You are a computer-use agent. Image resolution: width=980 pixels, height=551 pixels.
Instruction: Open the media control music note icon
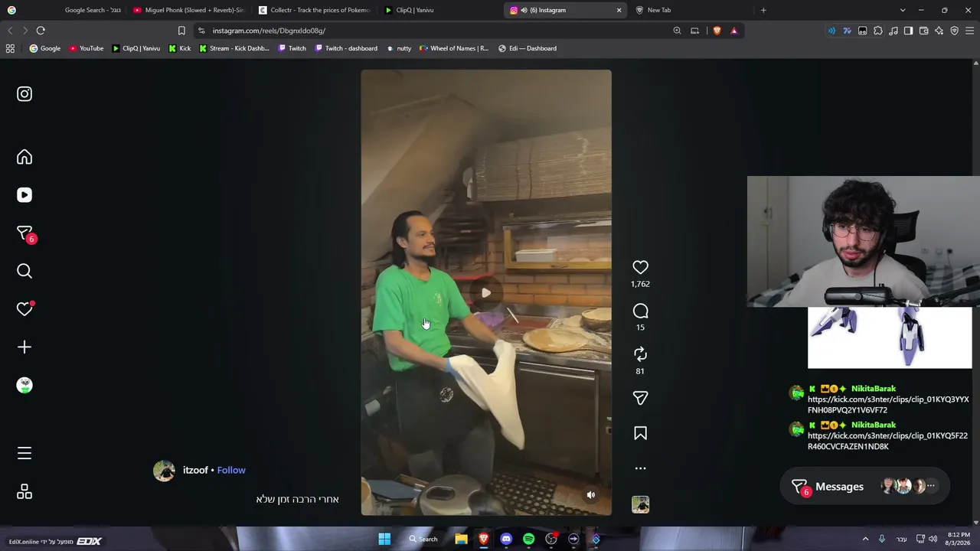[x=893, y=31]
